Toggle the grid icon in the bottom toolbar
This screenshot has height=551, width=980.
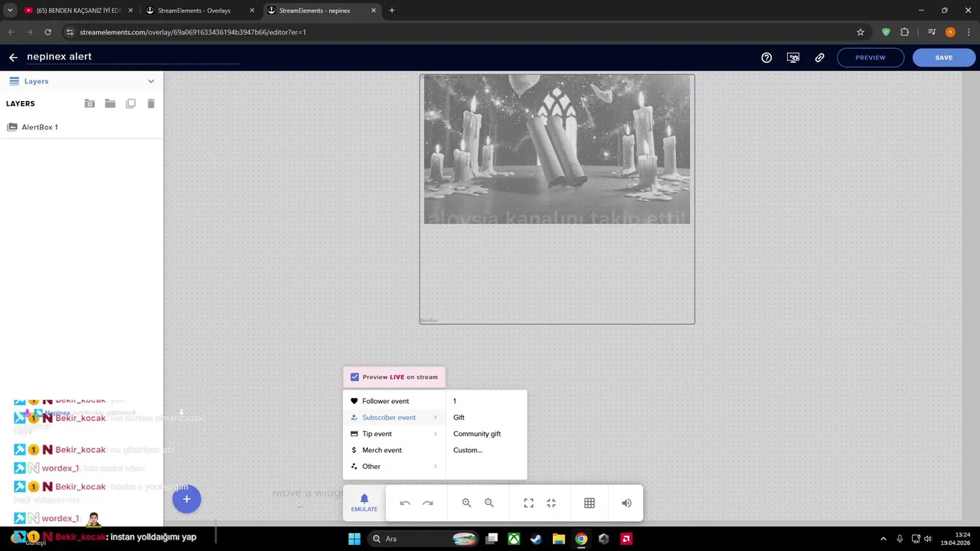pyautogui.click(x=590, y=503)
